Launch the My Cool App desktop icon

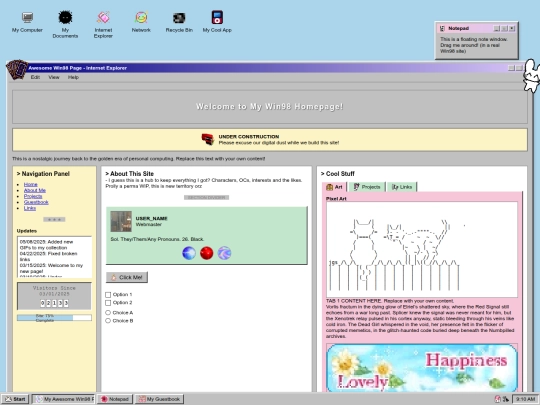click(217, 22)
